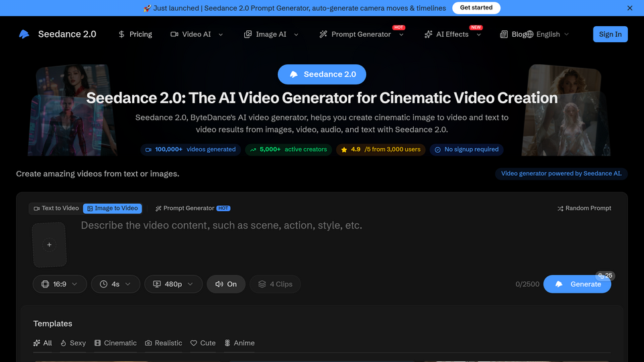Open the English language selector

548,34
